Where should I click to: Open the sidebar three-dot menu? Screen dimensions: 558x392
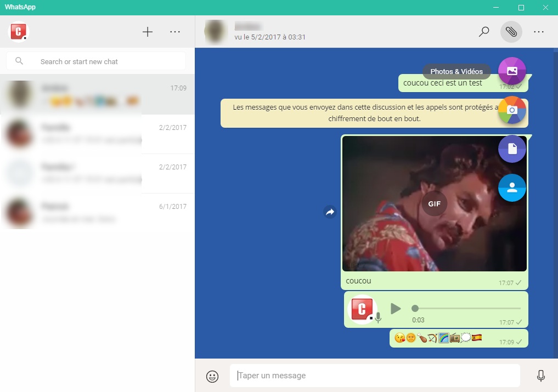coord(175,32)
